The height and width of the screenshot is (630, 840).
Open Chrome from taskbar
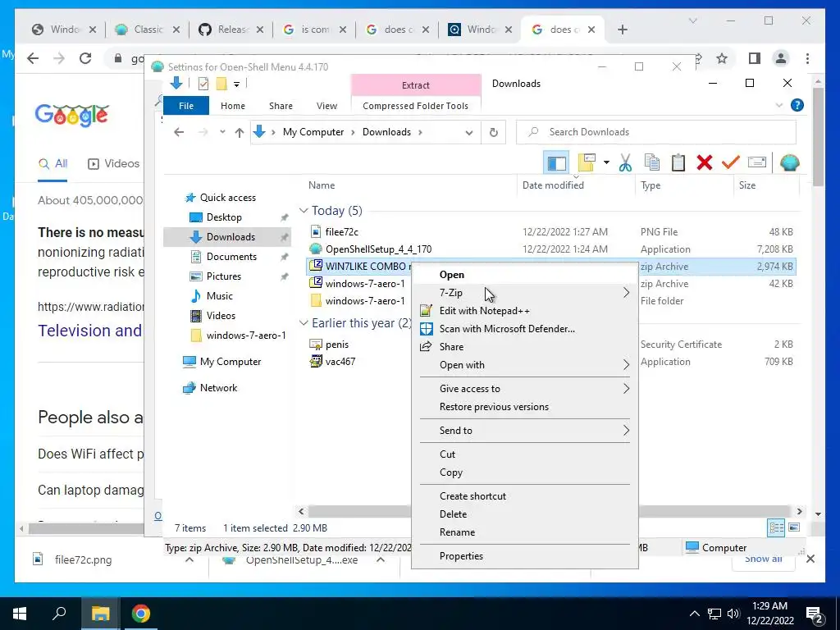click(141, 614)
